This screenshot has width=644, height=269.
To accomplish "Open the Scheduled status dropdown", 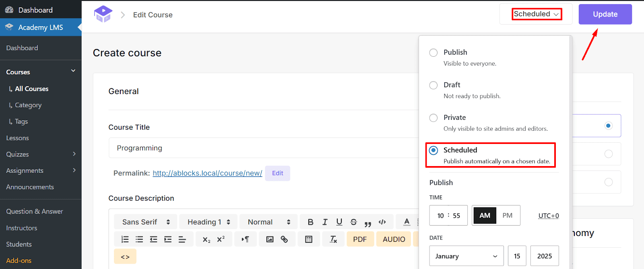I will 537,14.
